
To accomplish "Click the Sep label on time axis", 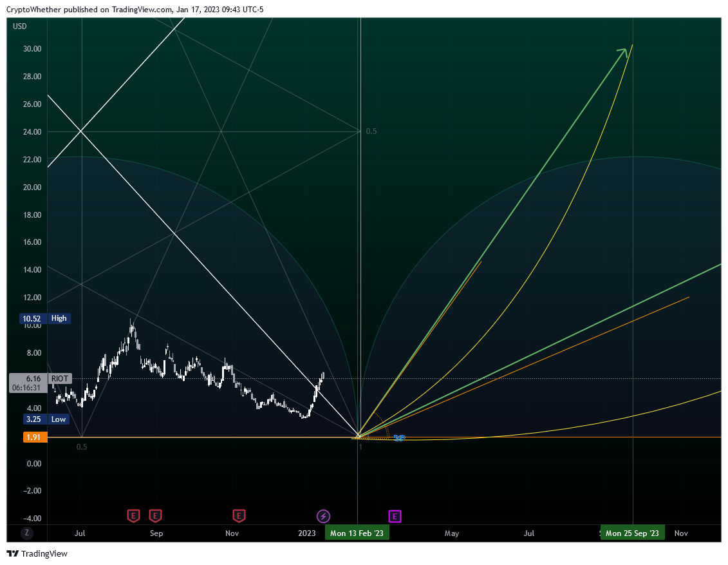I will 156,533.
